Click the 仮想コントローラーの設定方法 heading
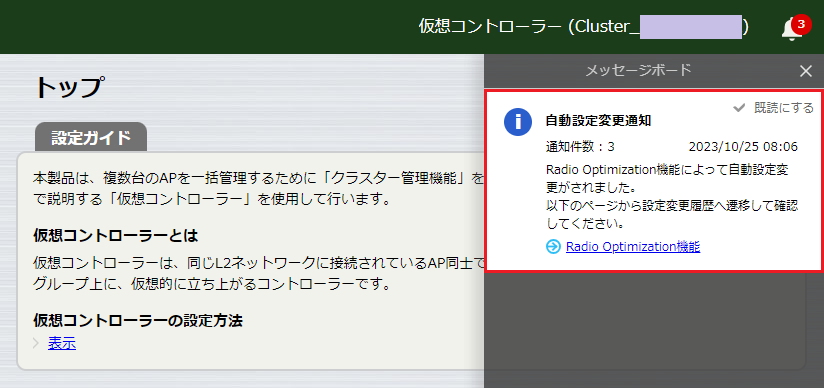 (138, 320)
